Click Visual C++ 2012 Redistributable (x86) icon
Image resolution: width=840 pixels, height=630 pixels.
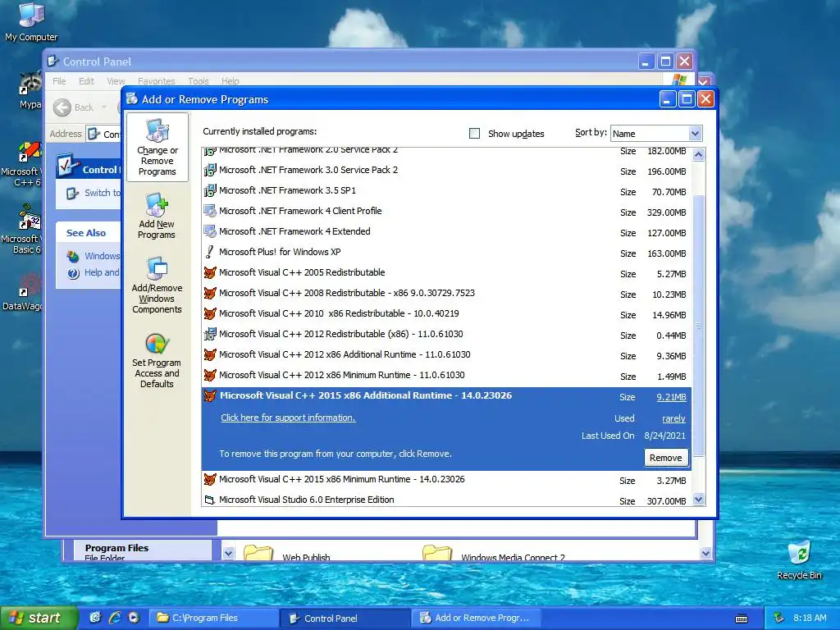click(210, 335)
